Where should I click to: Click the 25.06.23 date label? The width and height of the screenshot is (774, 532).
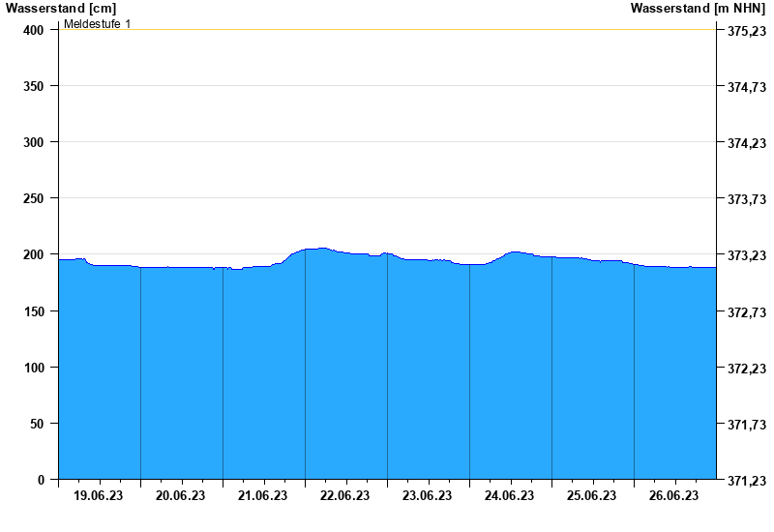[592, 496]
